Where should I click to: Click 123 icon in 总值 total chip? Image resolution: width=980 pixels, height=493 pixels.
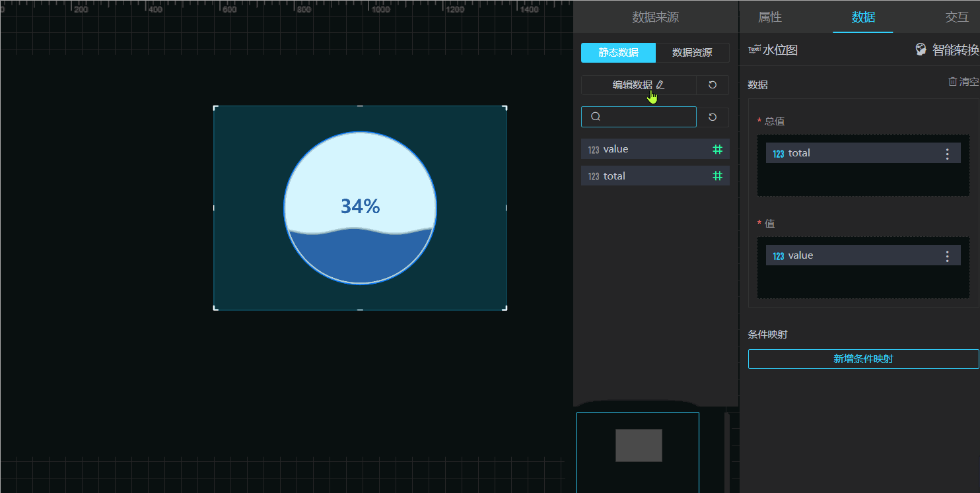[x=779, y=154]
